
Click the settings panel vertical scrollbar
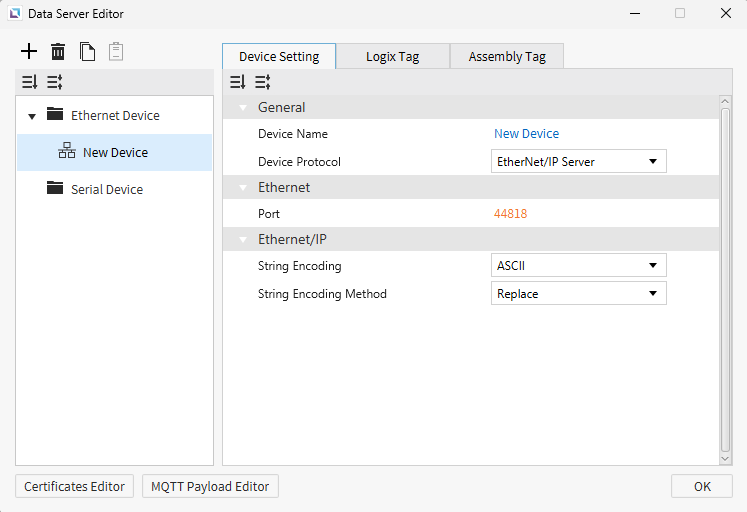(x=725, y=280)
